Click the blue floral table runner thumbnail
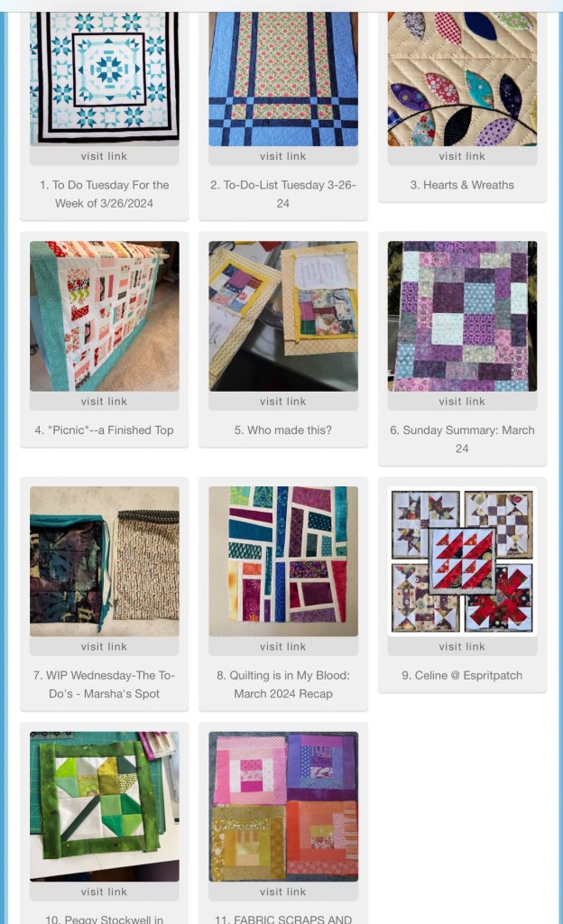The width and height of the screenshot is (563, 924). click(283, 79)
